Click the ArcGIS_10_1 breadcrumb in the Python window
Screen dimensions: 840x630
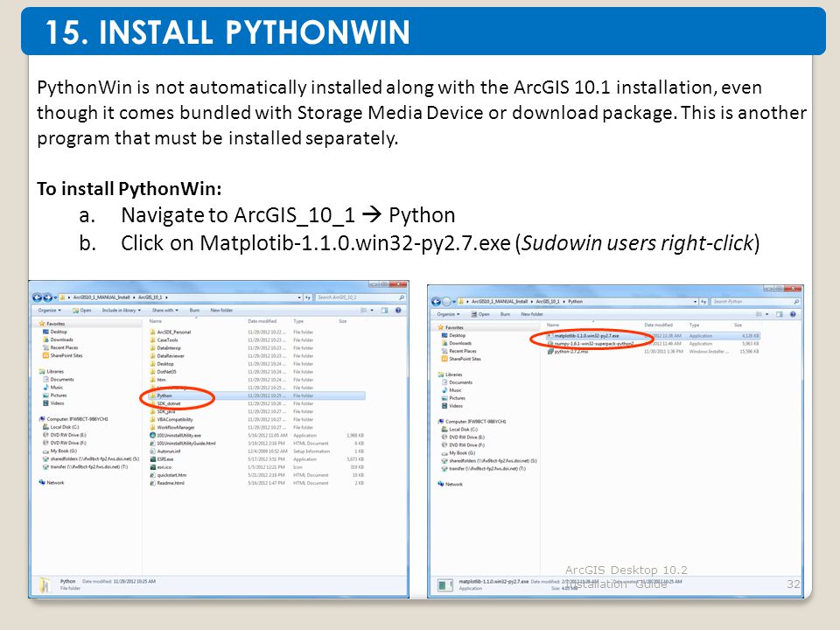548,302
